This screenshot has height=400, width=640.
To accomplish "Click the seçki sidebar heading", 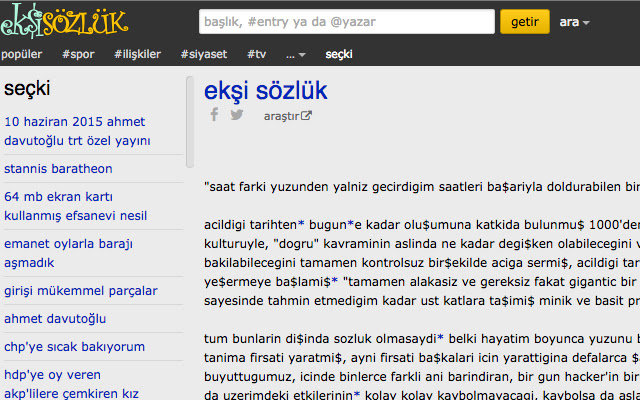I will (27, 89).
